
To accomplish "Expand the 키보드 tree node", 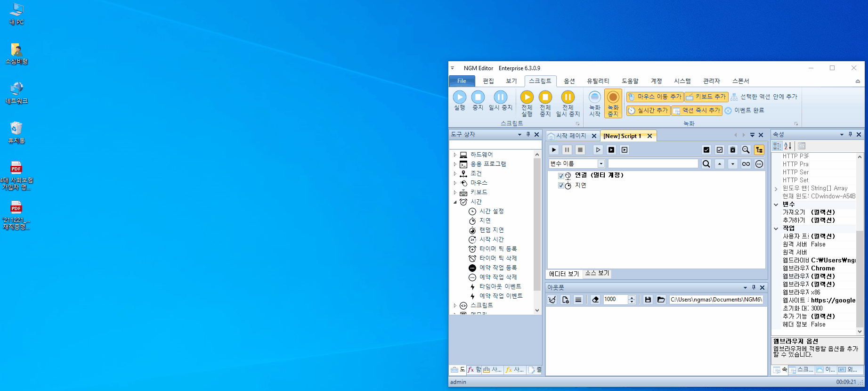I will [455, 192].
